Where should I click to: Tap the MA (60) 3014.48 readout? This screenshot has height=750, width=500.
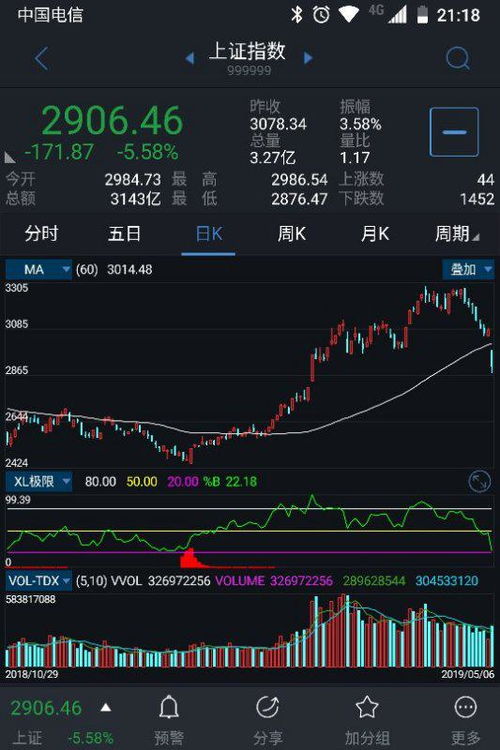(114, 269)
